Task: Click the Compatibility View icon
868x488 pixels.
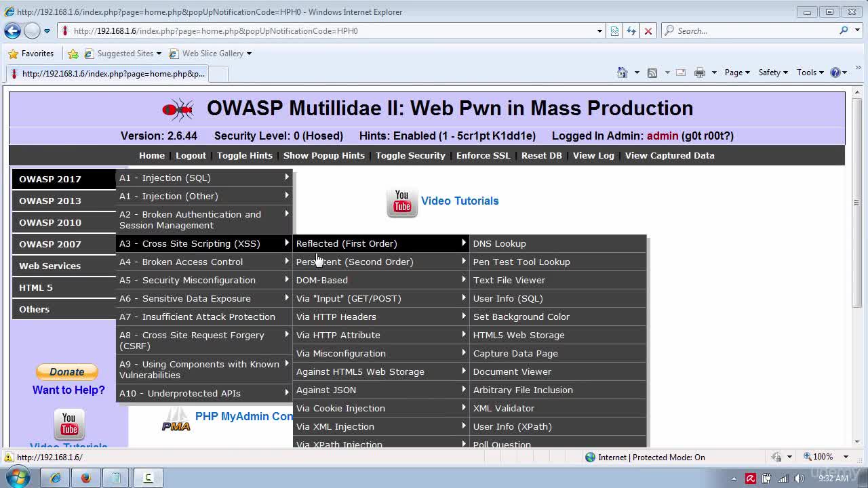Action: 614,30
